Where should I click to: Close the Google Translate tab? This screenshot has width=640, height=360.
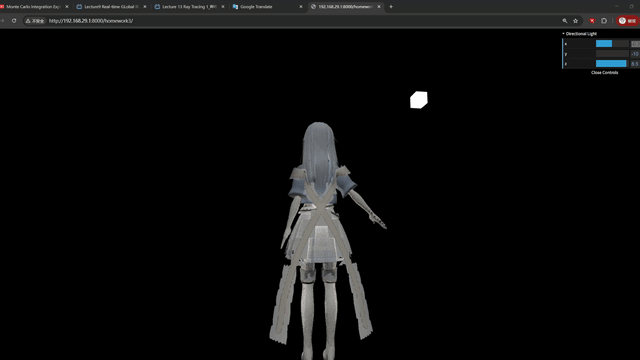tap(301, 7)
